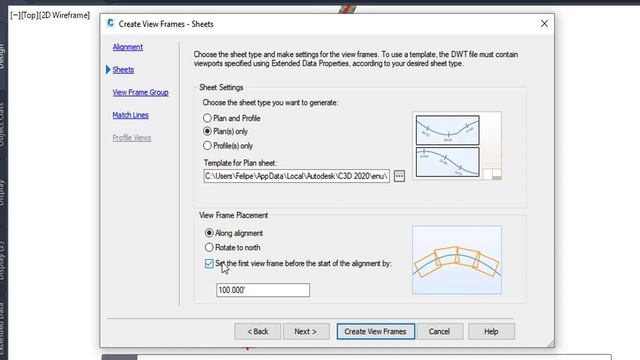The width and height of the screenshot is (640, 360).
Task: Browse for a plan sheet template file
Action: pos(399,176)
